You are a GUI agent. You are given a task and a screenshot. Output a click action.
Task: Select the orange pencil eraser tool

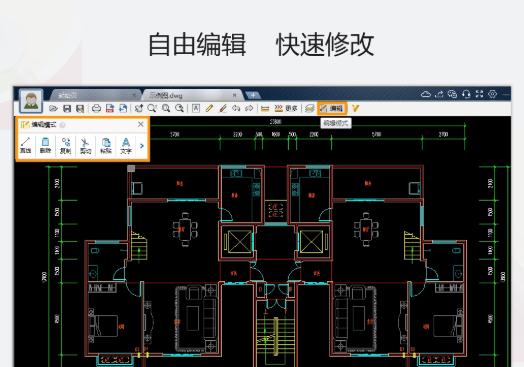coord(223,108)
